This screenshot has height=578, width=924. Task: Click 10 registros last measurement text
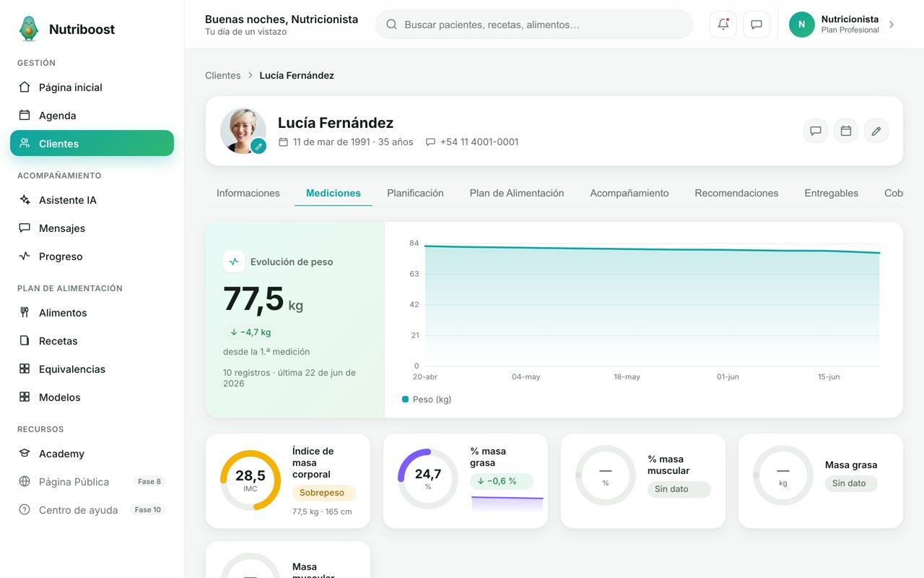click(x=289, y=378)
